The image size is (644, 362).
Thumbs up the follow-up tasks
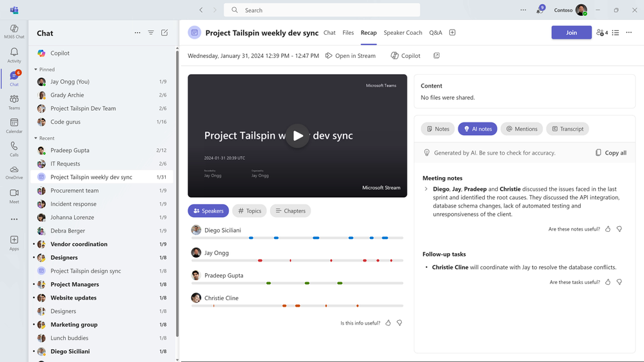click(x=608, y=282)
